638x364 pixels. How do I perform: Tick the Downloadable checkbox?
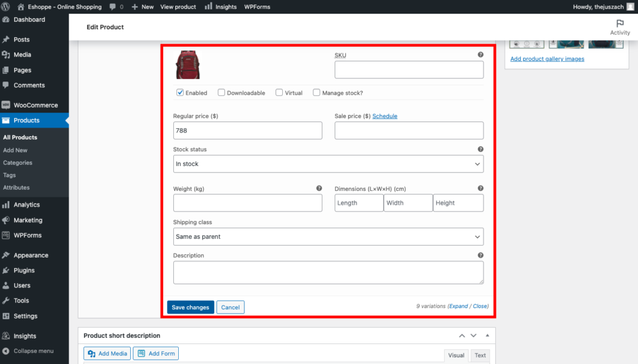pyautogui.click(x=221, y=93)
